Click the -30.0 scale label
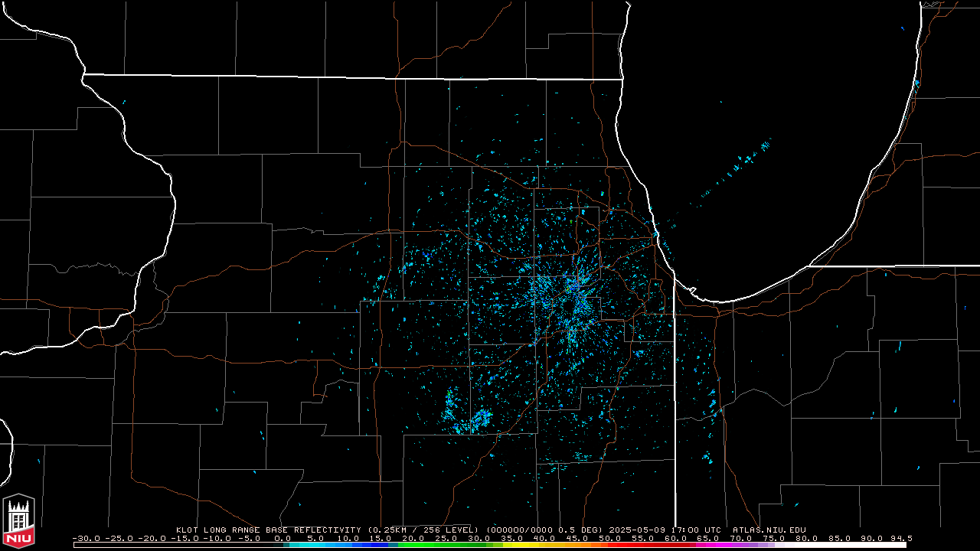980x551 pixels. pyautogui.click(x=86, y=538)
